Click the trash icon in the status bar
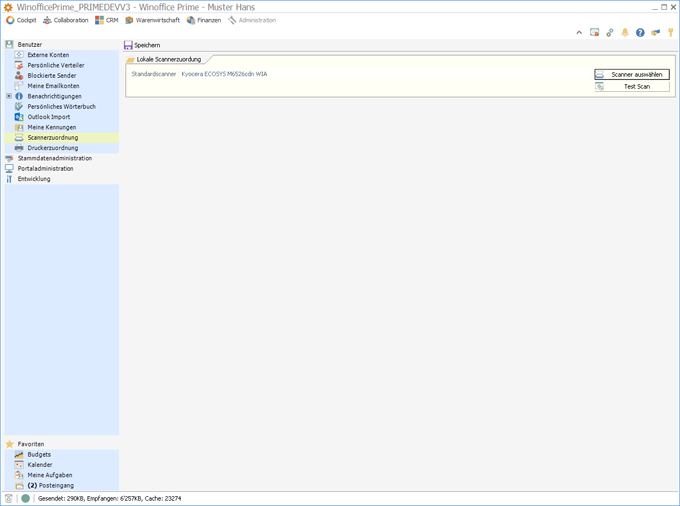This screenshot has width=680, height=506. (9, 499)
